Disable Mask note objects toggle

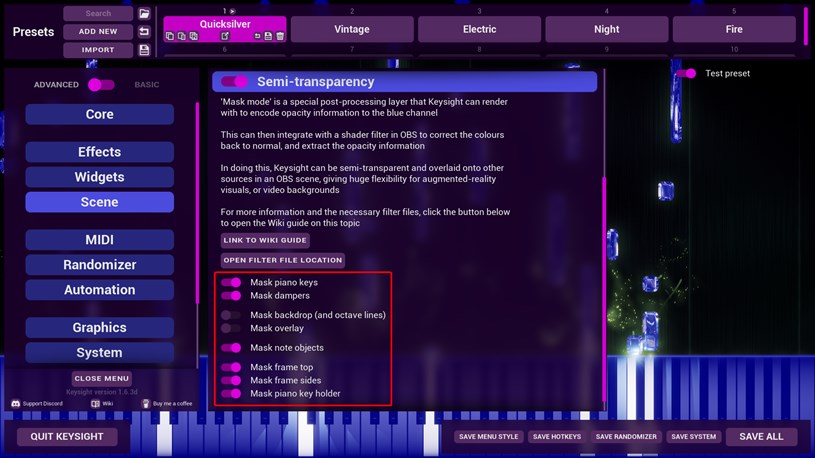click(x=231, y=348)
